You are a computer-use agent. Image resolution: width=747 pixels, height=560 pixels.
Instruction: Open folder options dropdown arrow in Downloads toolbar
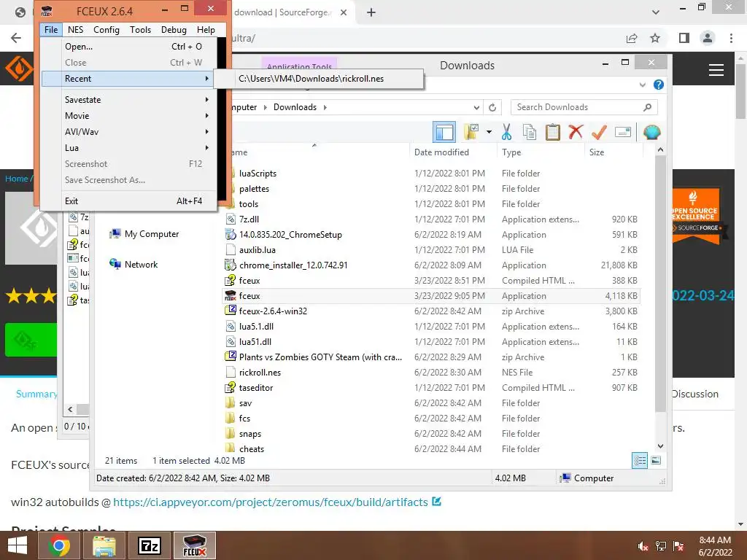click(489, 132)
